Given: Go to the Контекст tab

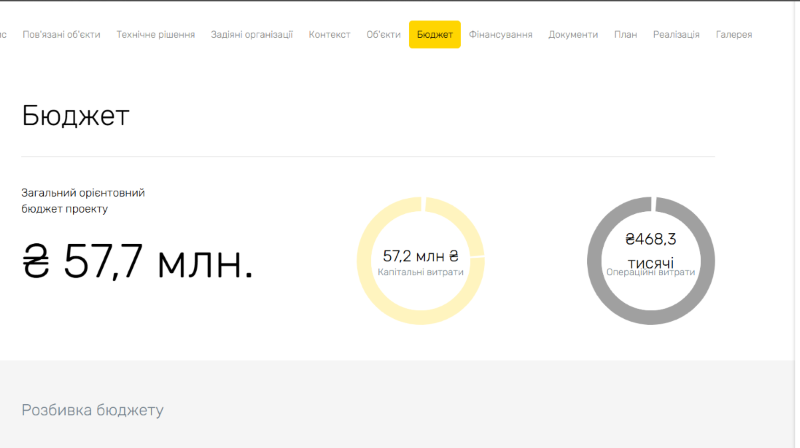Looking at the screenshot, I should click(329, 34).
